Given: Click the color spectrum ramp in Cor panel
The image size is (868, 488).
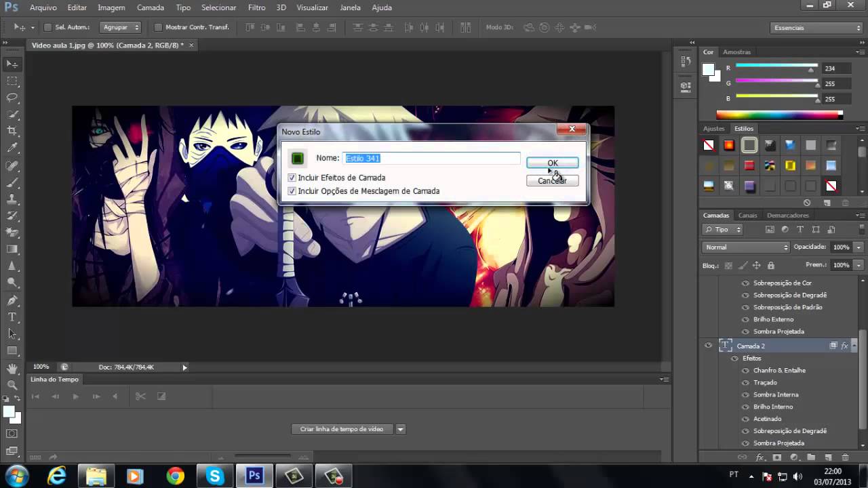Looking at the screenshot, I should tap(779, 115).
